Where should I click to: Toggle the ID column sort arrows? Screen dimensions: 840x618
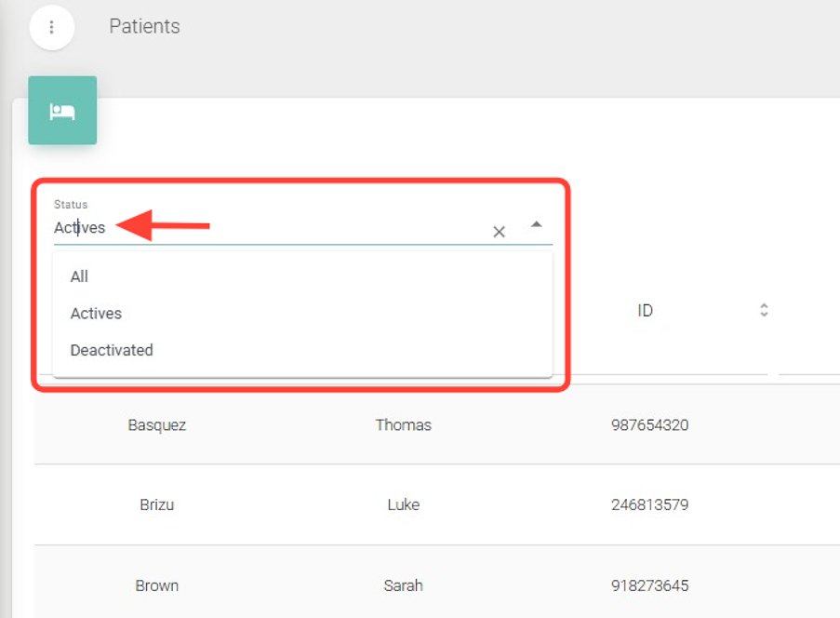(764, 310)
